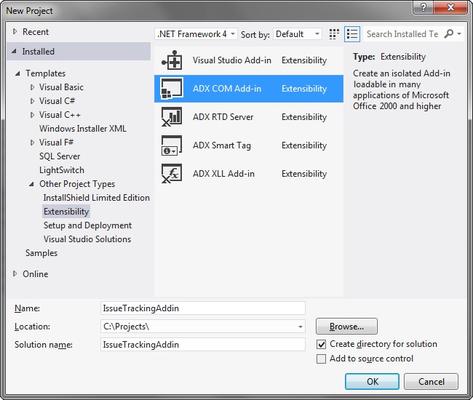Image resolution: width=473 pixels, height=400 pixels.
Task: Open the Online templates section
Action: (35, 274)
